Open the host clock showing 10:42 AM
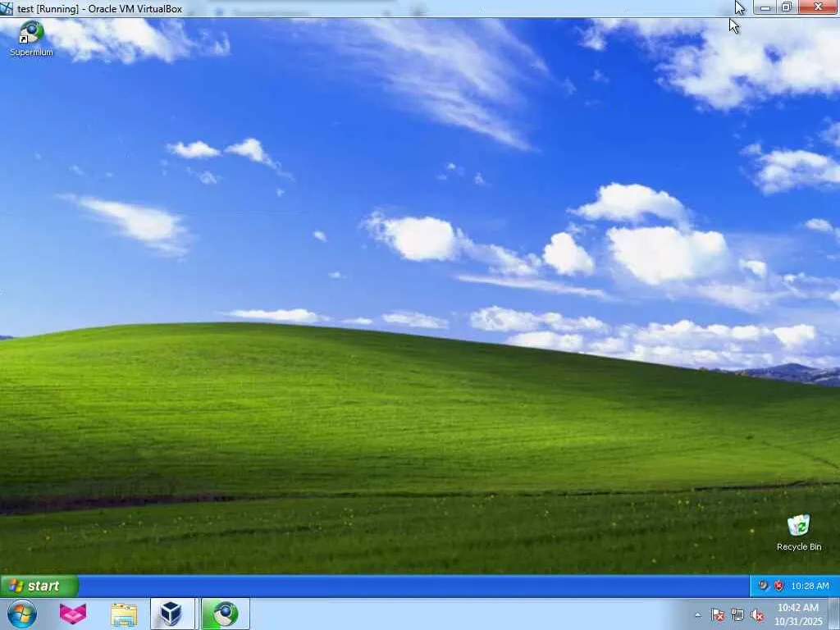840x630 pixels. point(798,614)
